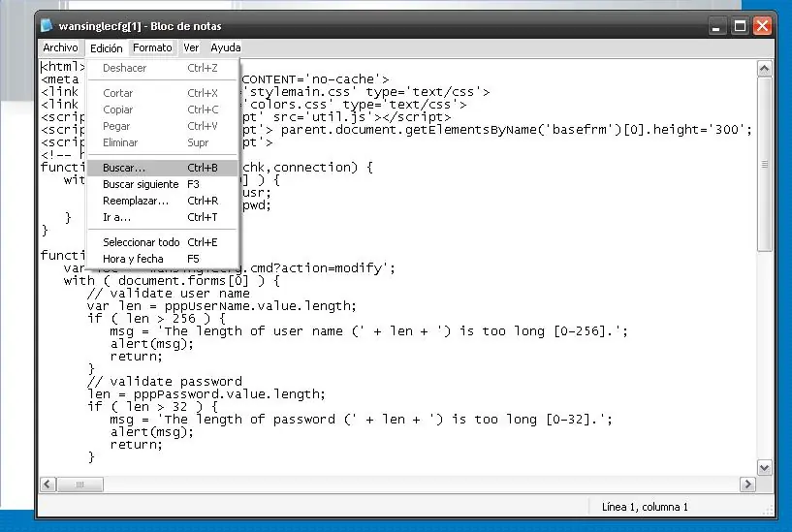The height and width of the screenshot is (532, 792).
Task: Click the '<html>' text on first line
Action: tap(63, 67)
